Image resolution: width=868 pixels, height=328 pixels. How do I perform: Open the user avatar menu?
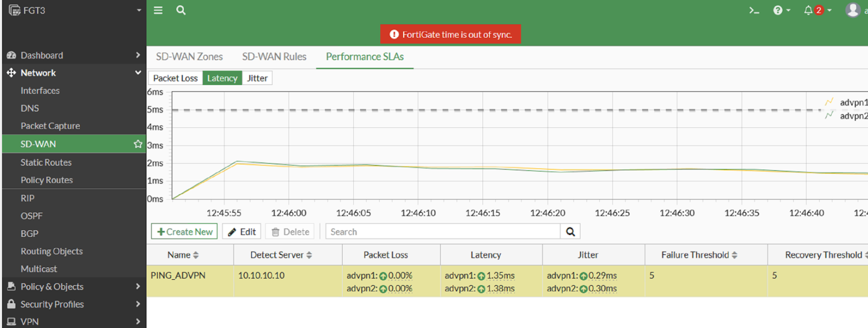[x=853, y=10]
